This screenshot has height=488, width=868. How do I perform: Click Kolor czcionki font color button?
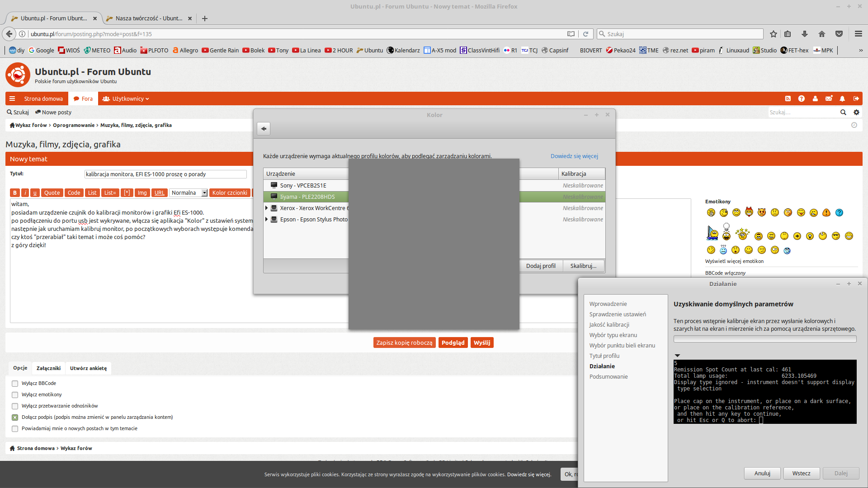click(x=230, y=192)
